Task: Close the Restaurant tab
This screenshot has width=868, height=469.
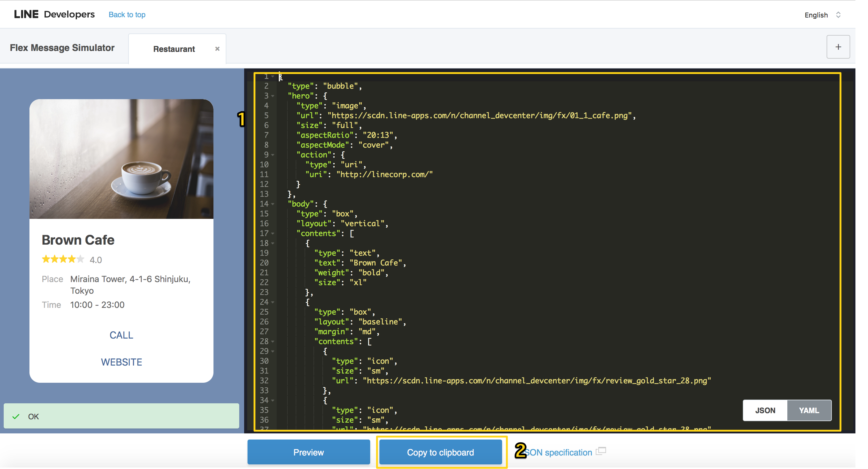Action: pyautogui.click(x=217, y=48)
